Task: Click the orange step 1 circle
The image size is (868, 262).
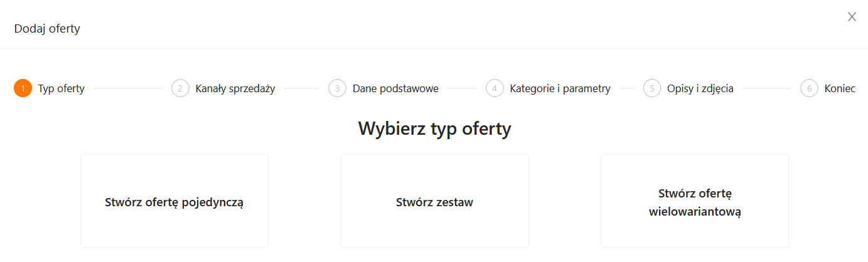Action: pyautogui.click(x=23, y=88)
